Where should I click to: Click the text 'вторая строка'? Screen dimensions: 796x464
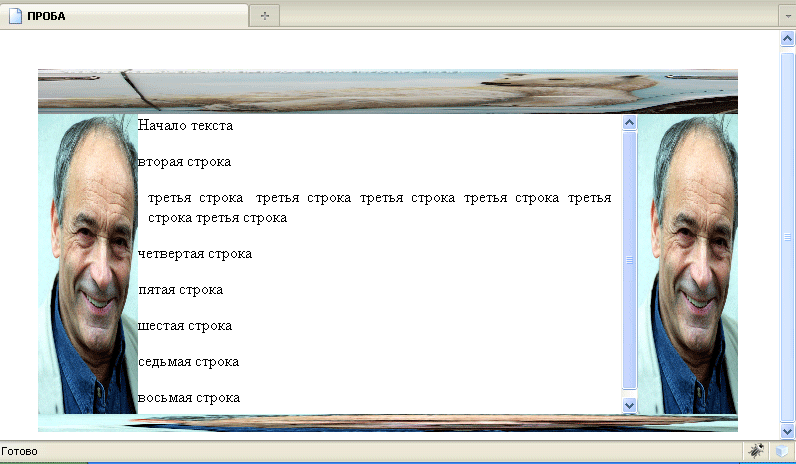(x=184, y=162)
